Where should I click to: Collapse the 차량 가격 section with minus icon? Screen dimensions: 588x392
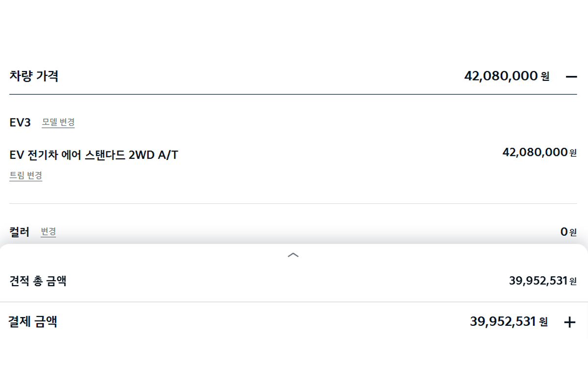click(571, 76)
